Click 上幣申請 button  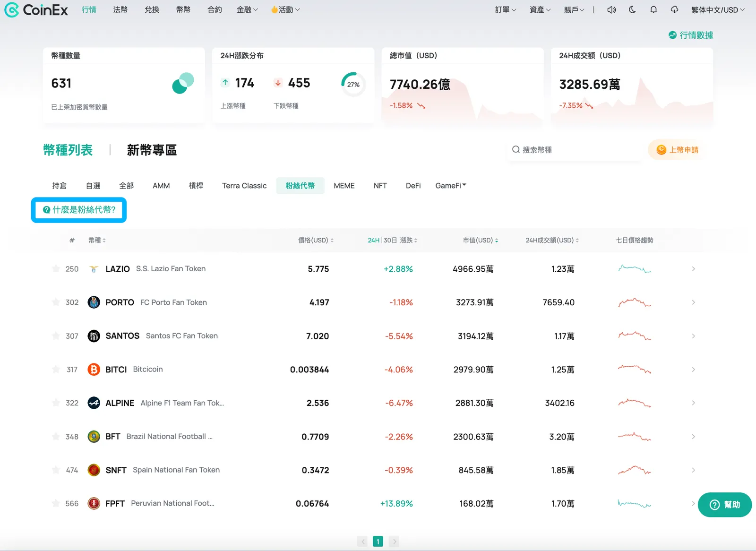(x=678, y=150)
